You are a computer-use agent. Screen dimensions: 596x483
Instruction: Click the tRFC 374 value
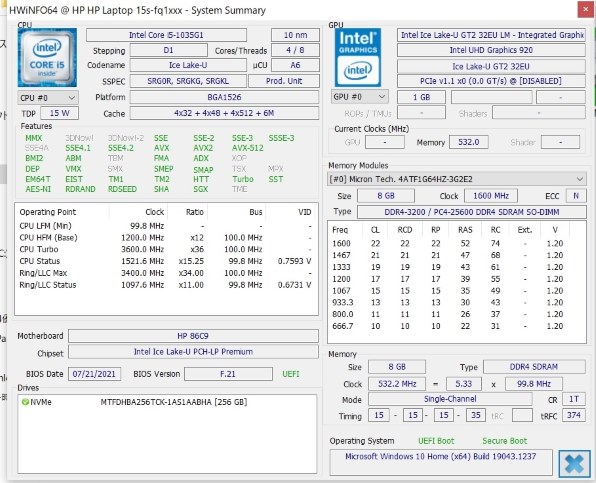coord(574,415)
